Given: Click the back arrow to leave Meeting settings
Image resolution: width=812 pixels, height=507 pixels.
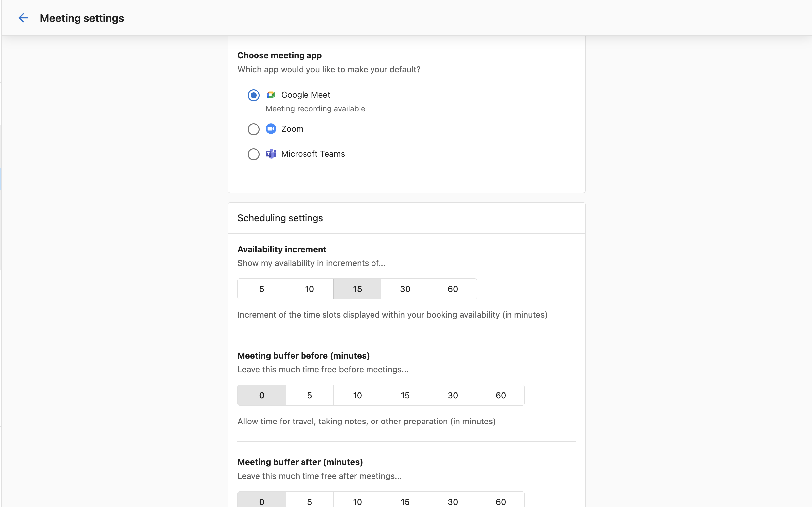Looking at the screenshot, I should coord(23,18).
